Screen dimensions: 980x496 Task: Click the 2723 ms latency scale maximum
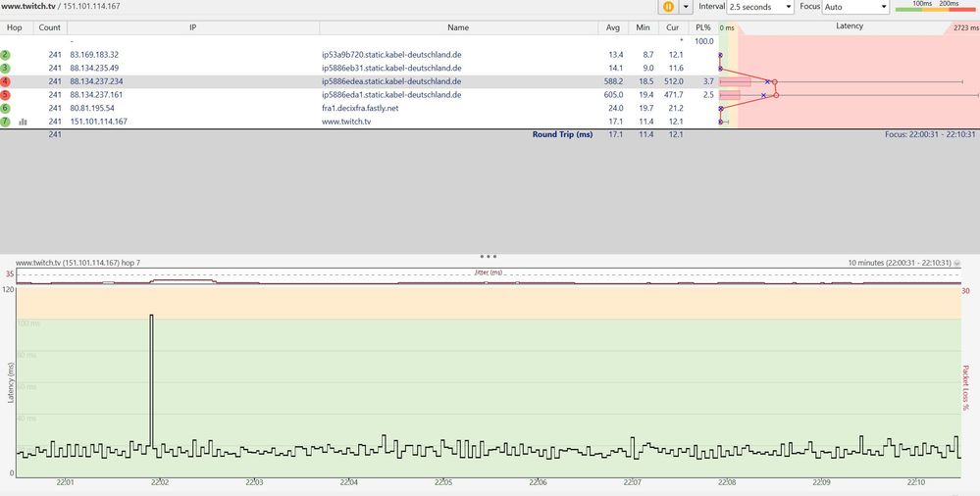pos(965,27)
